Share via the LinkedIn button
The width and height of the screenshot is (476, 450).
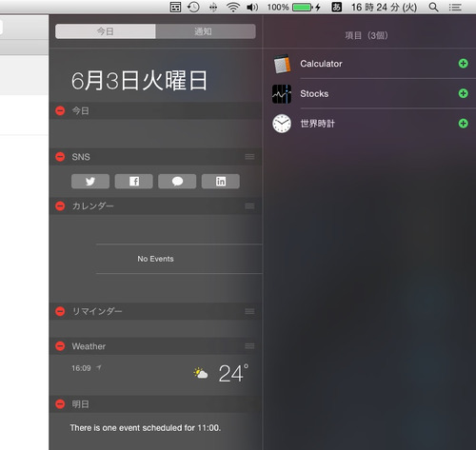click(221, 182)
